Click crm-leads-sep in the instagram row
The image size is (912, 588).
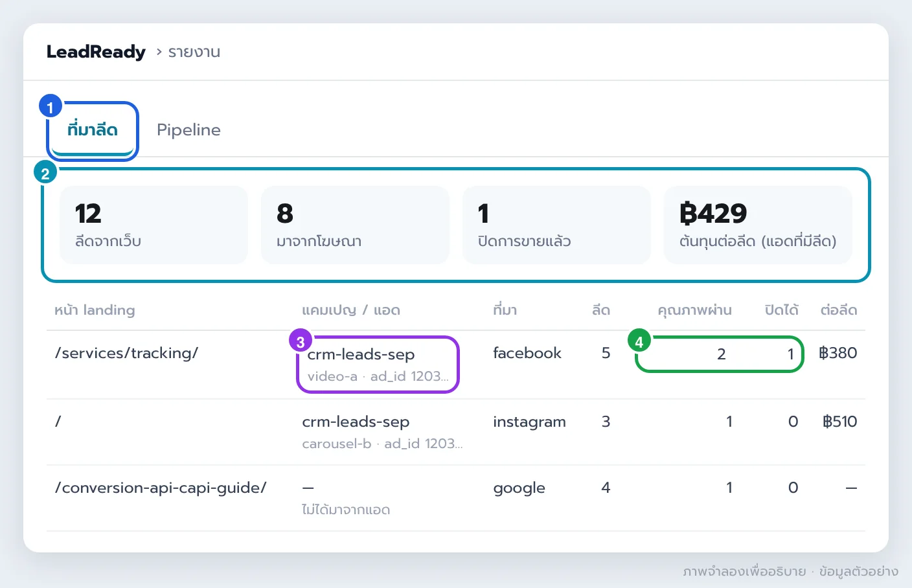click(x=356, y=422)
